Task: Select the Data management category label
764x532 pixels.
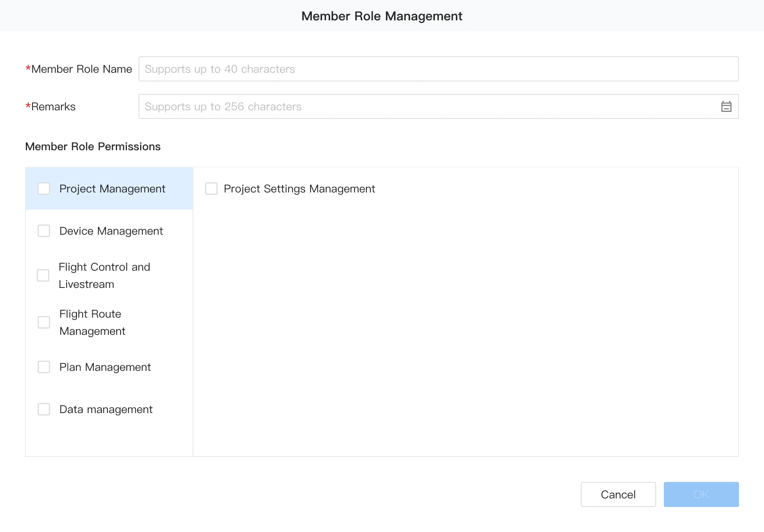Action: (106, 409)
